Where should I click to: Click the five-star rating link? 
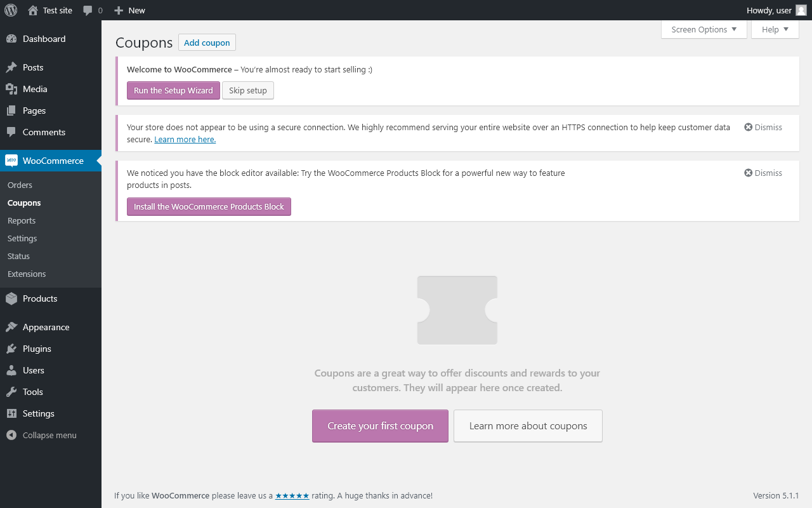[x=292, y=495]
